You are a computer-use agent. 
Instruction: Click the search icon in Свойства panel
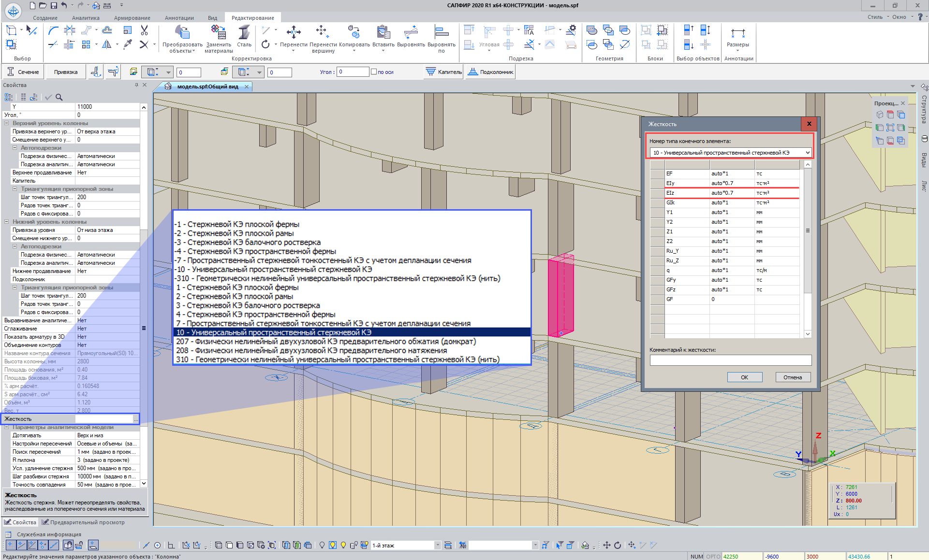coord(59,97)
